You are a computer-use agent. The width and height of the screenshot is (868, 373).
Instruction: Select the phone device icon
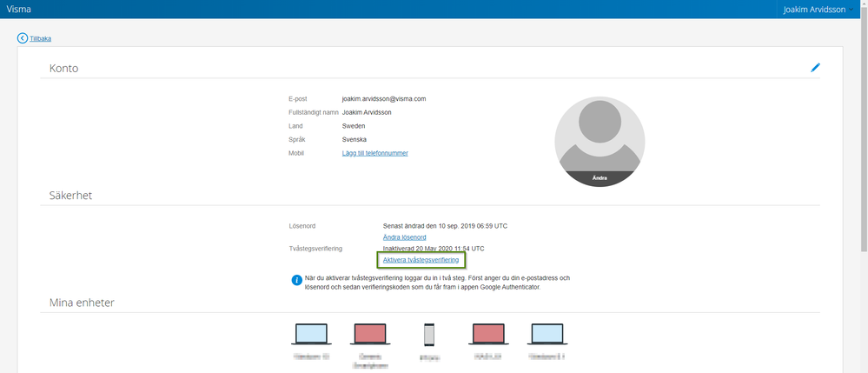(428, 335)
